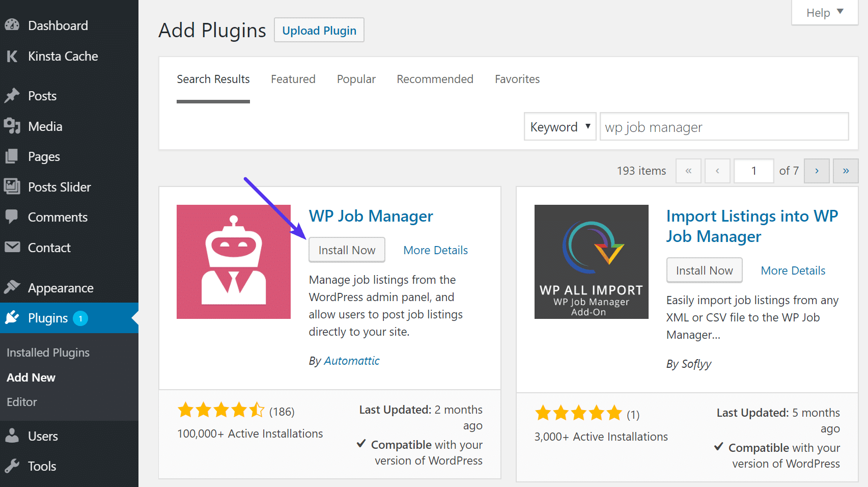Open Users via the person icon
Screen dimensions: 868x487
tap(12, 436)
